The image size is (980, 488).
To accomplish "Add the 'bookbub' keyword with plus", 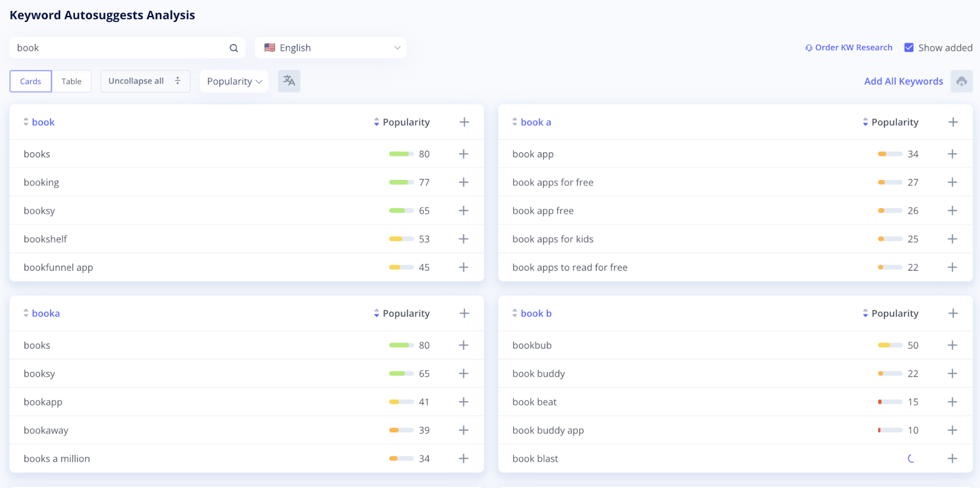I will [952, 345].
